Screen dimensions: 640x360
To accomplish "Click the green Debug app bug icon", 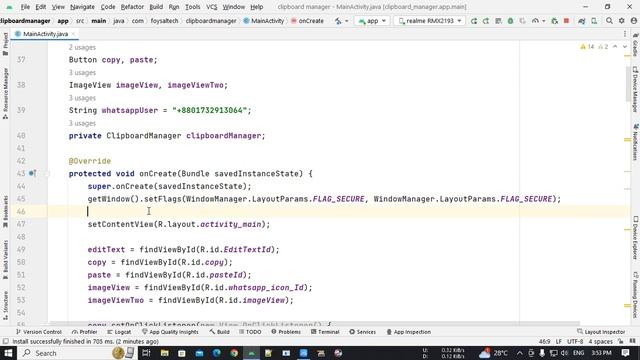I will click(510, 21).
